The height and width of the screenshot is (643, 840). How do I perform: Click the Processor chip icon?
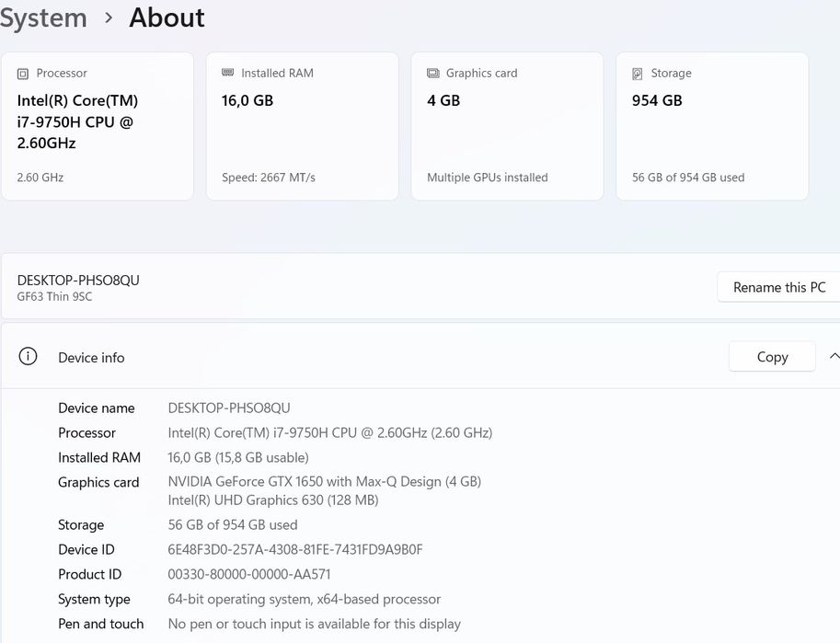22,74
